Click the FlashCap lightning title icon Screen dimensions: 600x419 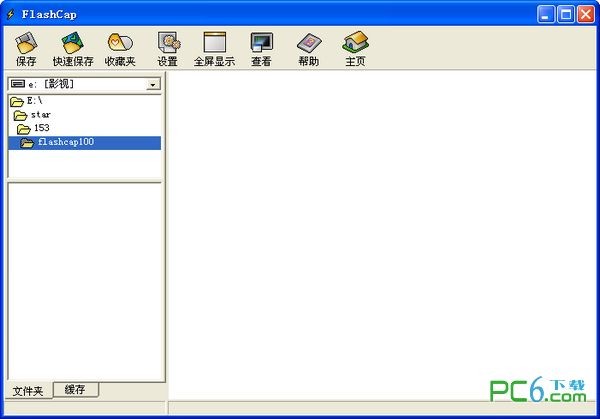point(11,15)
